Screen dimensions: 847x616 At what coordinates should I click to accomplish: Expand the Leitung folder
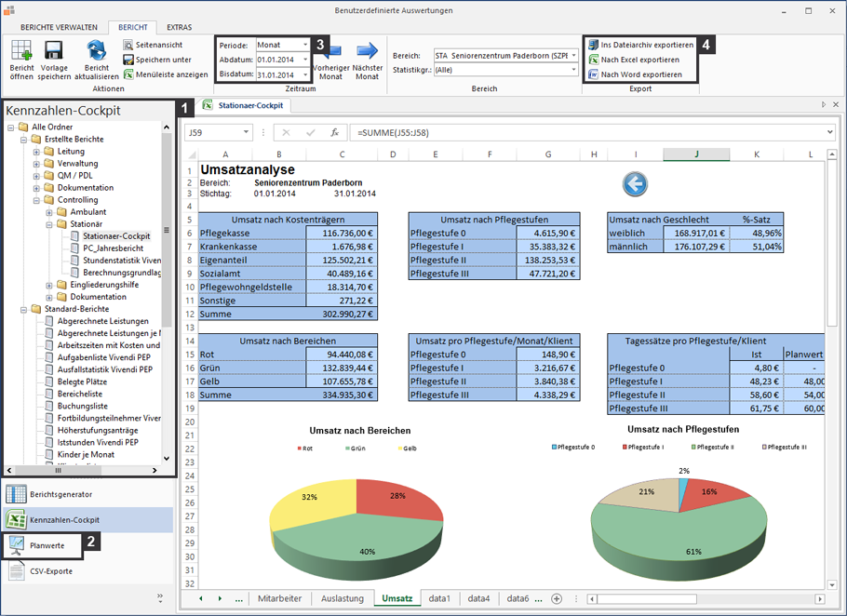click(x=36, y=152)
